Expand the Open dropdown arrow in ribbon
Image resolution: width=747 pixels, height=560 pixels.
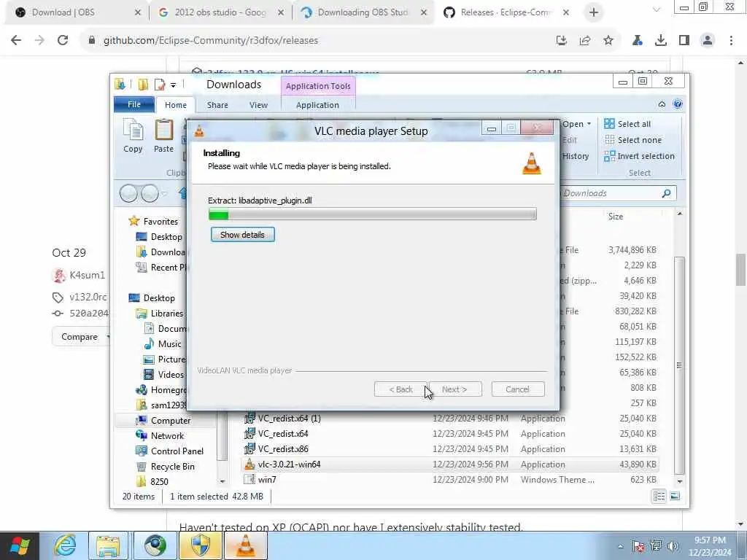589,124
